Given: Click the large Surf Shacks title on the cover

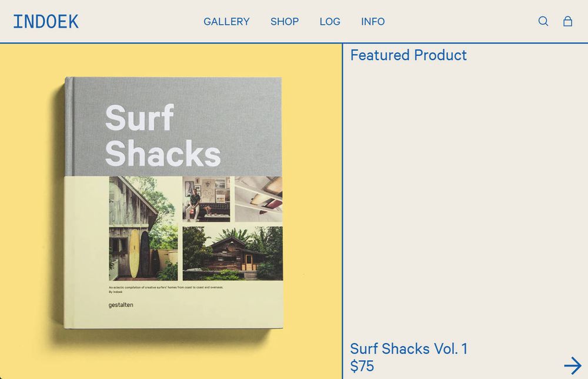Looking at the screenshot, I should point(163,135).
